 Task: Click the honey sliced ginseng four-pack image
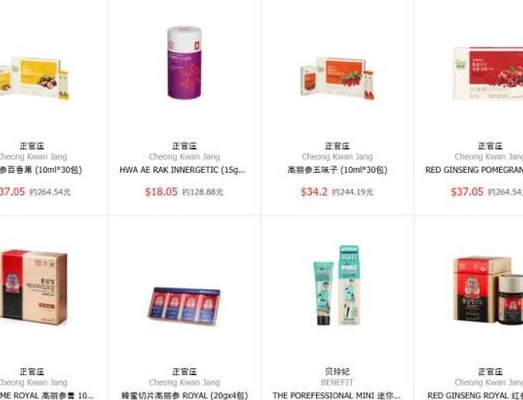click(184, 306)
